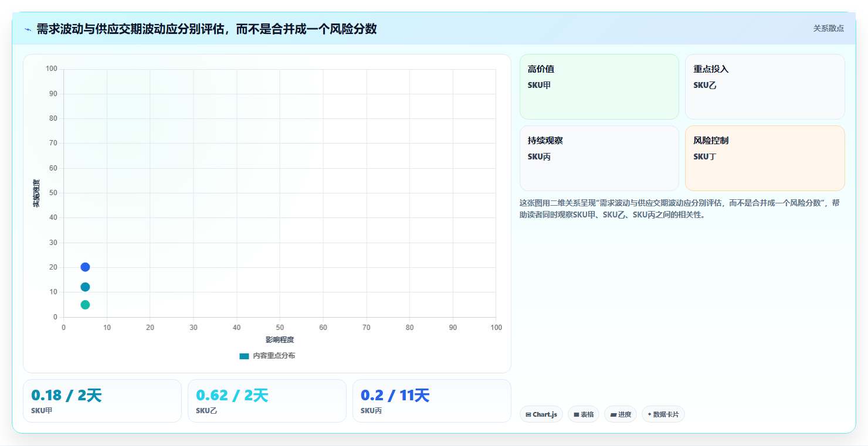Image resolution: width=868 pixels, height=446 pixels.
Task: Click the 关系散点 label in header
Action: tap(829, 28)
